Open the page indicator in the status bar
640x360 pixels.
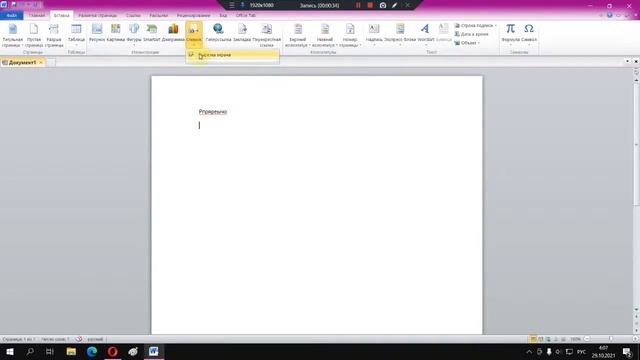(x=19, y=339)
